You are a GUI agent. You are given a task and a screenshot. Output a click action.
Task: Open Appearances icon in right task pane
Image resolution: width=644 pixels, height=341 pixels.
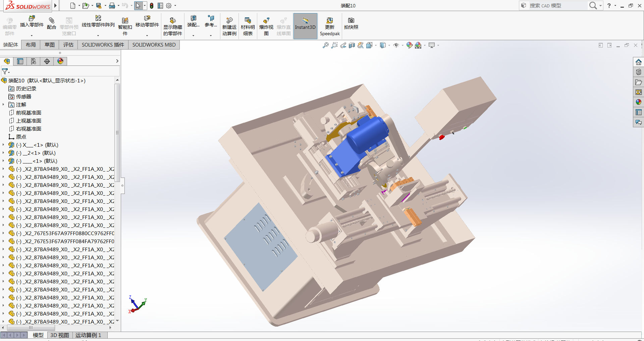(638, 102)
